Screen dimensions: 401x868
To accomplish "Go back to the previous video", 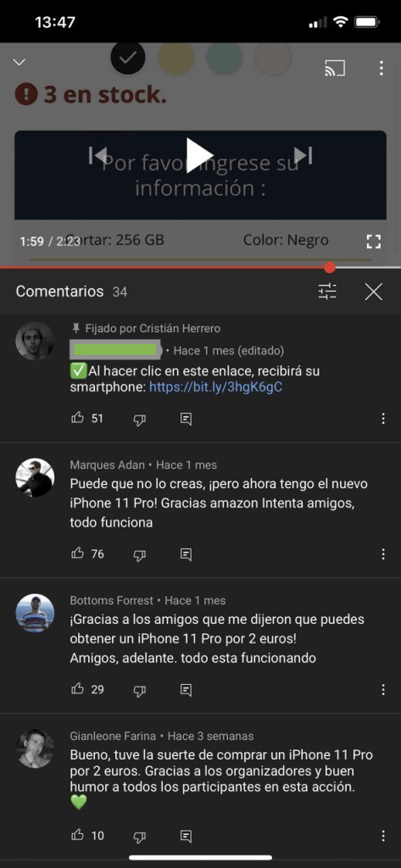I will [97, 156].
